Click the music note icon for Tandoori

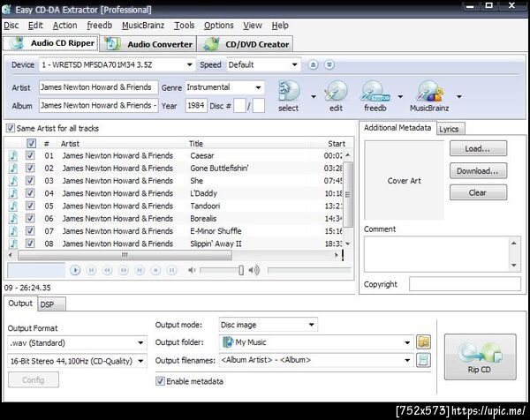coord(13,206)
